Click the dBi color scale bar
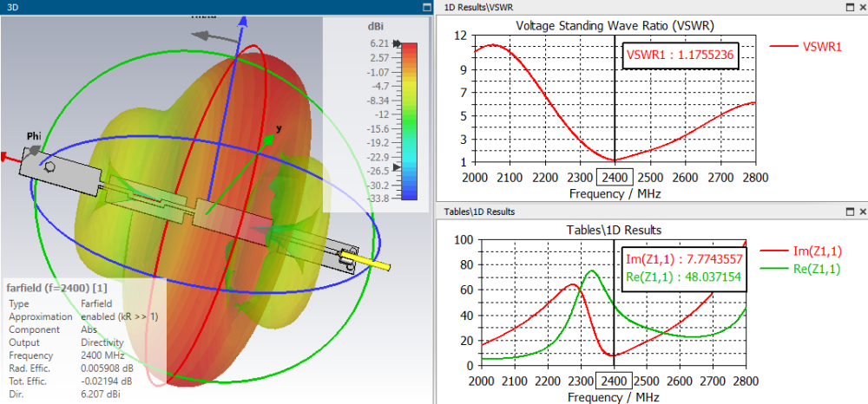The width and height of the screenshot is (868, 404). click(409, 121)
